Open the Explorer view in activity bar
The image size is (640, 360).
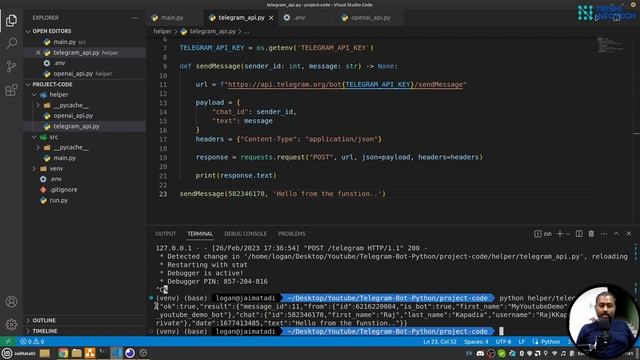pyautogui.click(x=11, y=20)
